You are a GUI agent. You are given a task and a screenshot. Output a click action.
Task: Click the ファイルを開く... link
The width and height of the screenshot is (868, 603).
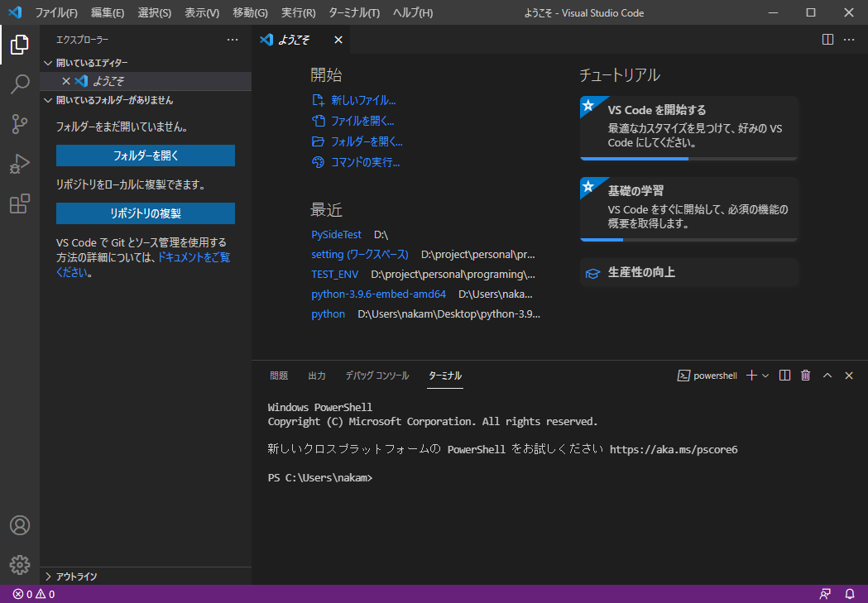point(353,121)
